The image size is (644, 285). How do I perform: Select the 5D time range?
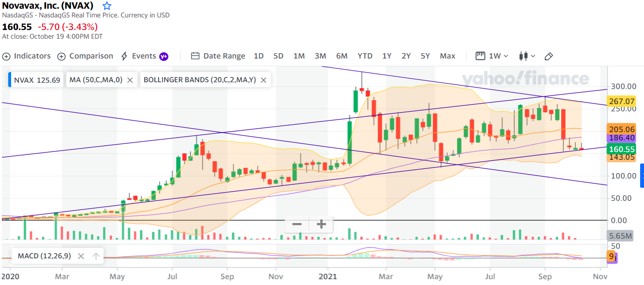[278, 56]
